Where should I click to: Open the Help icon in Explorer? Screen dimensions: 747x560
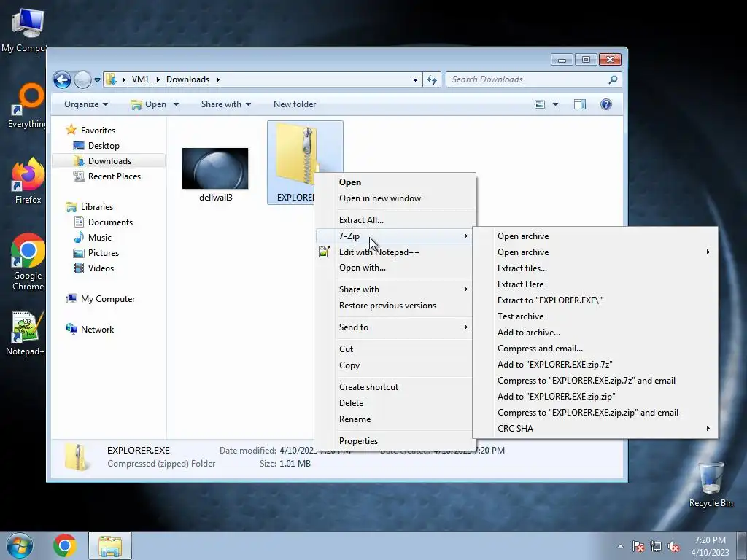pyautogui.click(x=606, y=104)
